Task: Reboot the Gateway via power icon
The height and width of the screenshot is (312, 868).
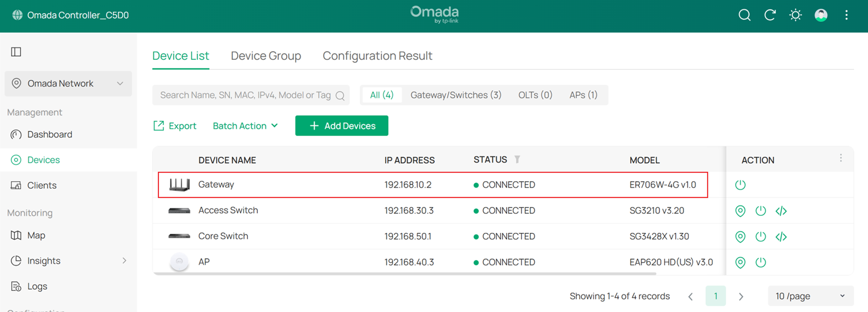Action: (740, 185)
